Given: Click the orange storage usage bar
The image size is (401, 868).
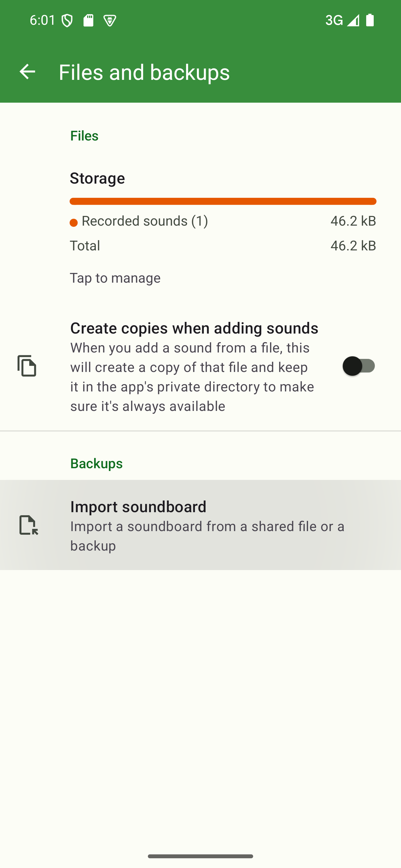Looking at the screenshot, I should (222, 201).
